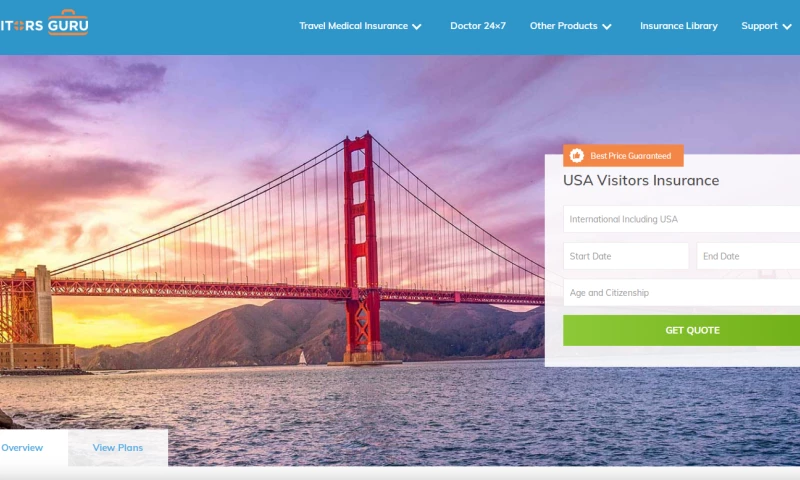Switch to the View Plans tab
This screenshot has width=800, height=480.
pyautogui.click(x=118, y=448)
